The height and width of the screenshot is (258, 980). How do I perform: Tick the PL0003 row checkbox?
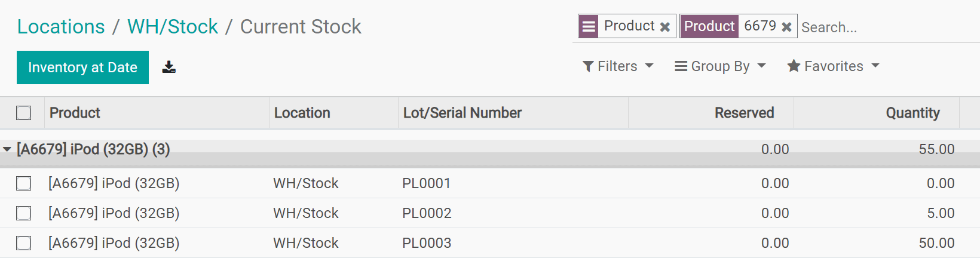coord(24,243)
